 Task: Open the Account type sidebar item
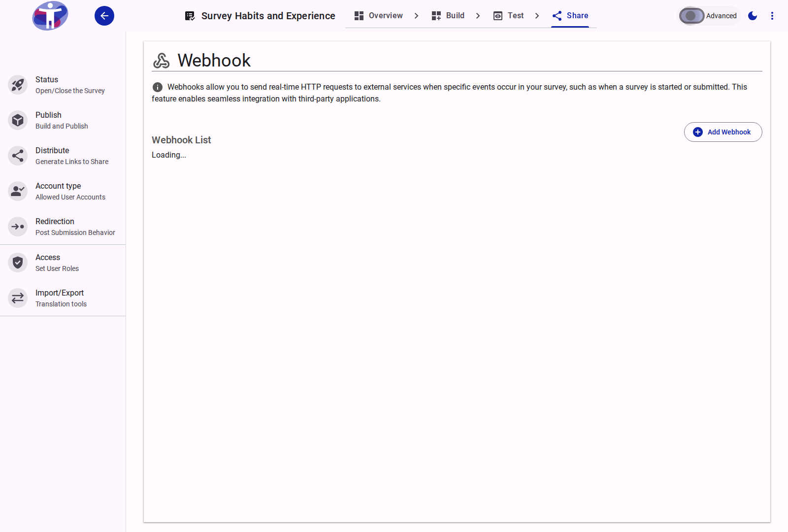pos(63,191)
